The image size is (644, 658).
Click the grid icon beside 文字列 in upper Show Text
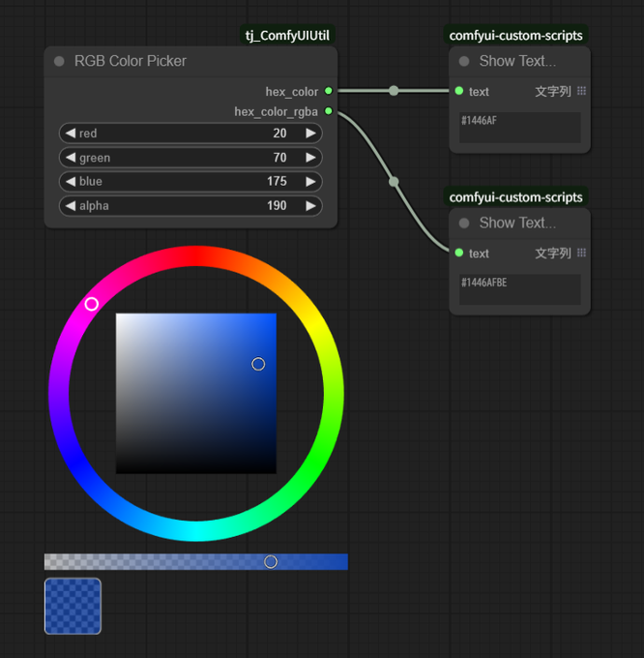pyautogui.click(x=581, y=91)
